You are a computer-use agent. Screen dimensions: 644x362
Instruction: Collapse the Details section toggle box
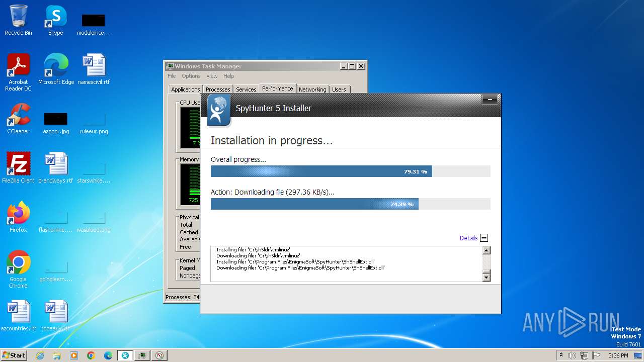(x=484, y=238)
